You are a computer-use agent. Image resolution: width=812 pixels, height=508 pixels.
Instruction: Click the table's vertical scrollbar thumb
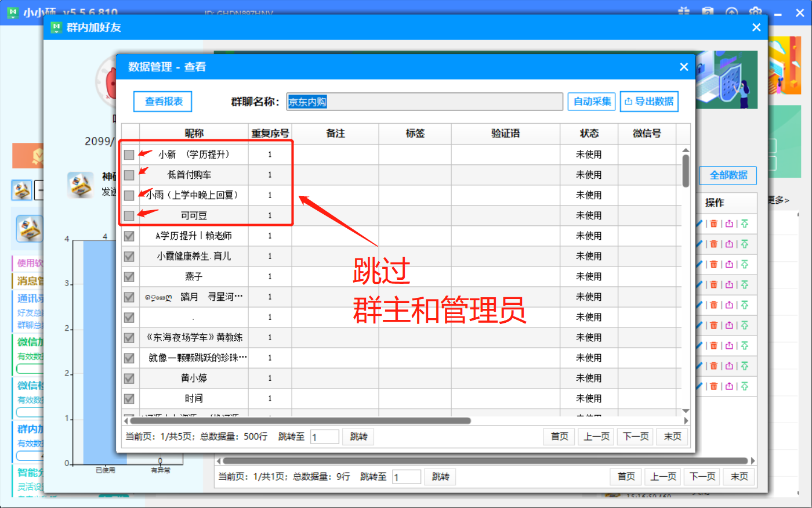pyautogui.click(x=686, y=171)
